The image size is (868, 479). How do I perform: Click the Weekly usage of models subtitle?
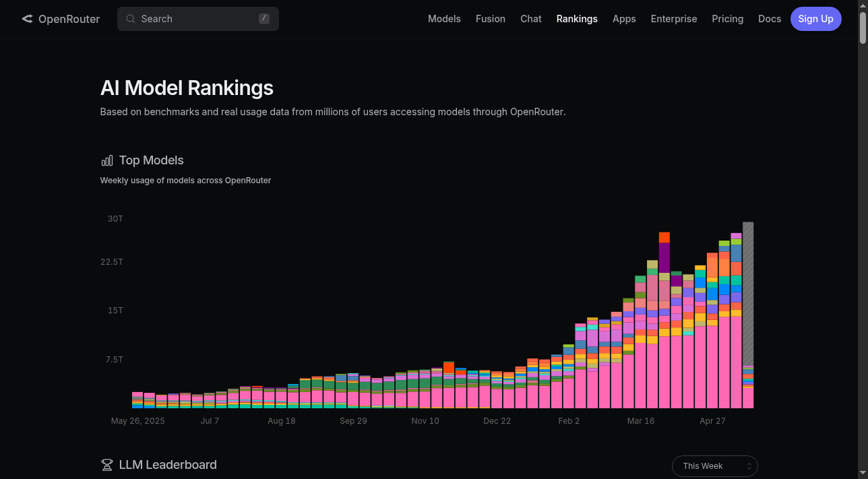click(185, 181)
